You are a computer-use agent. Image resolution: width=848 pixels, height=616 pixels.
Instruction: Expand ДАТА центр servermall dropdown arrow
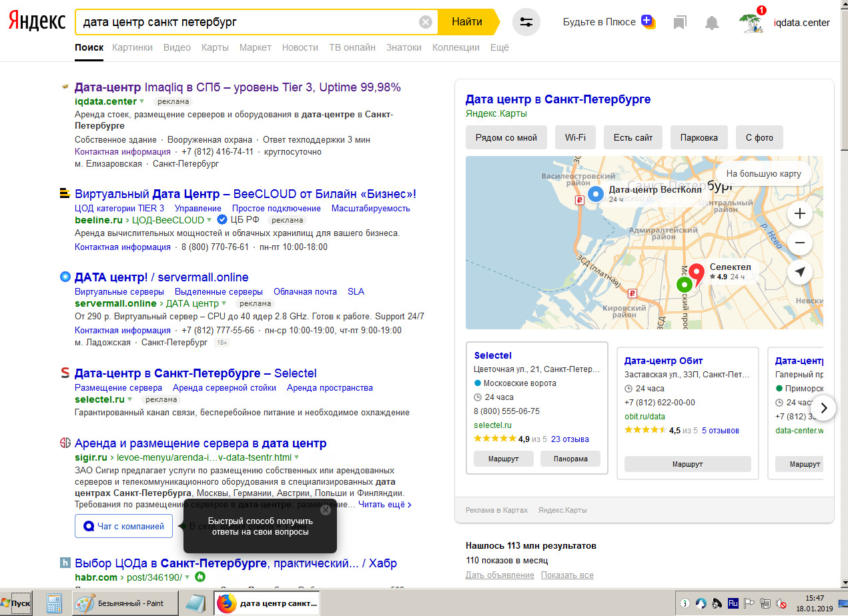(224, 303)
